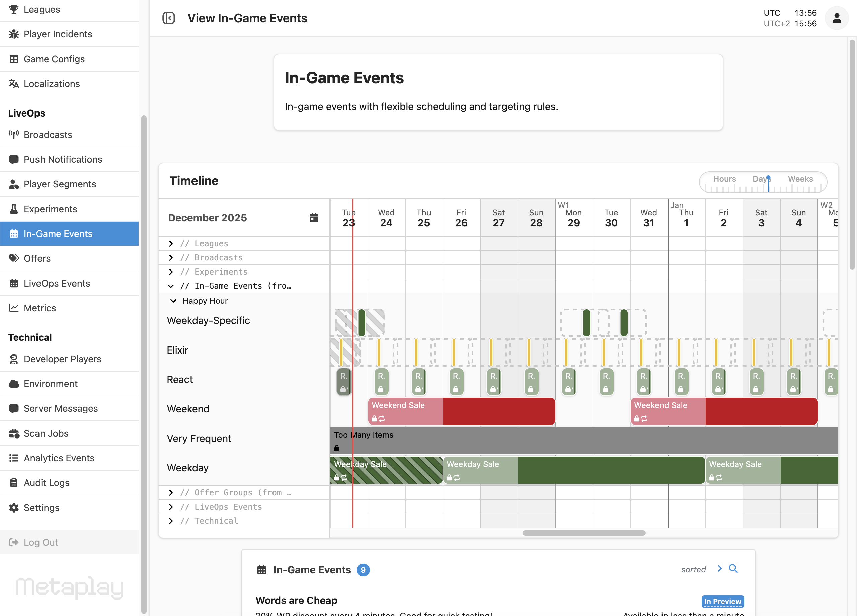Open the calendar picker next to December 2025
857x616 pixels.
pyautogui.click(x=314, y=217)
